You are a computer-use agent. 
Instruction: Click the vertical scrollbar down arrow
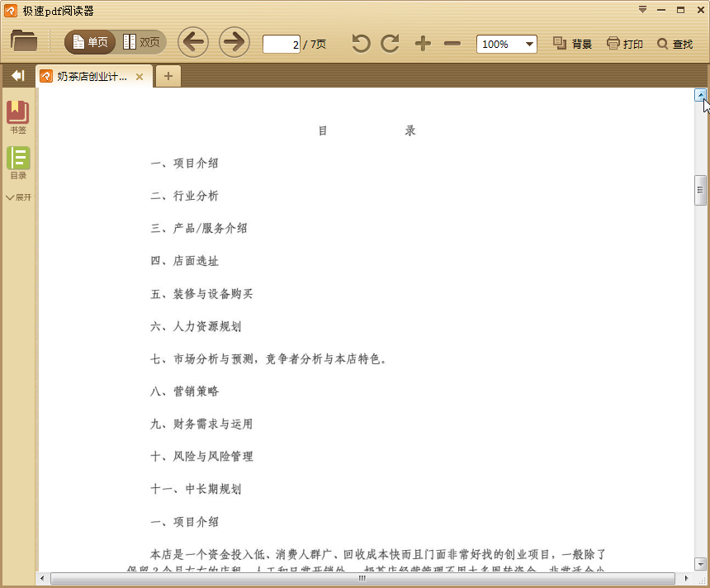coord(700,564)
